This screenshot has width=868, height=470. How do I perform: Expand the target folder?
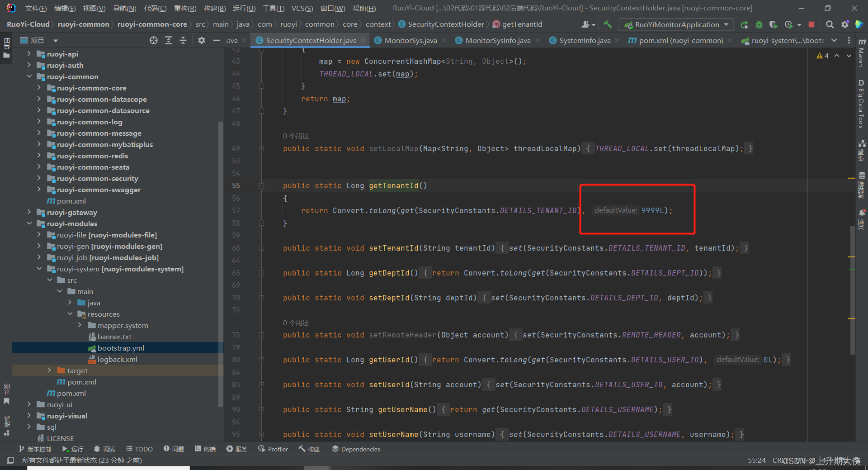coord(49,370)
